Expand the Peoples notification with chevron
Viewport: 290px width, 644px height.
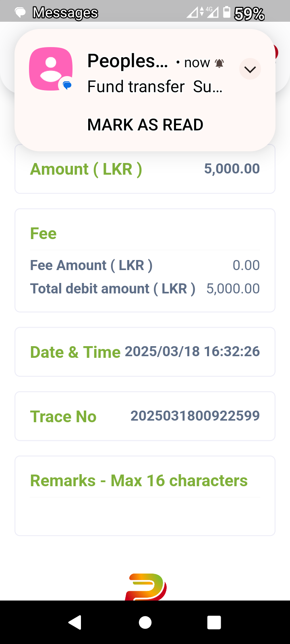[x=250, y=69]
